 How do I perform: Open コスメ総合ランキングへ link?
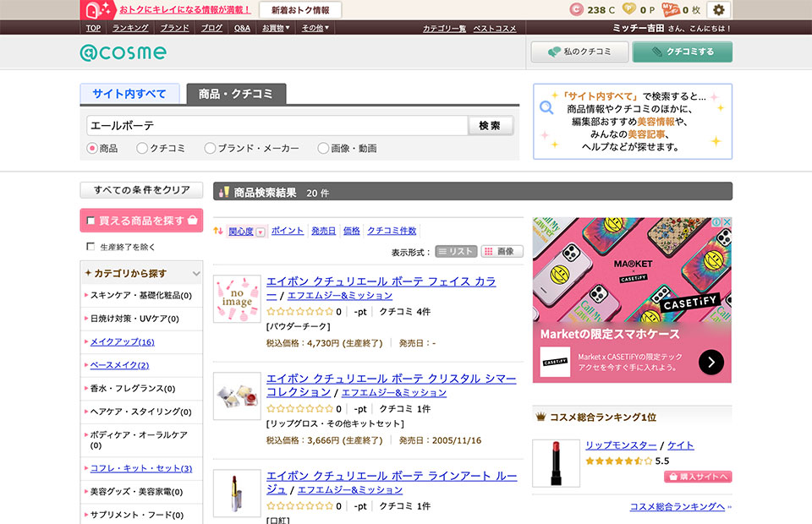[x=678, y=506]
